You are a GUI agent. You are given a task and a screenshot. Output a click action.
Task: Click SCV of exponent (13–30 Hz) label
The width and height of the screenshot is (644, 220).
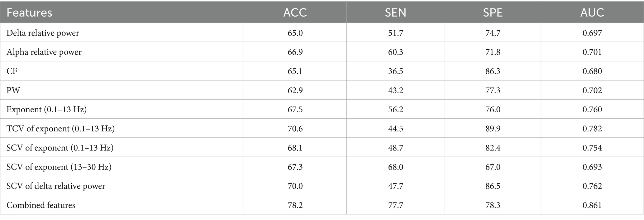[x=59, y=167]
